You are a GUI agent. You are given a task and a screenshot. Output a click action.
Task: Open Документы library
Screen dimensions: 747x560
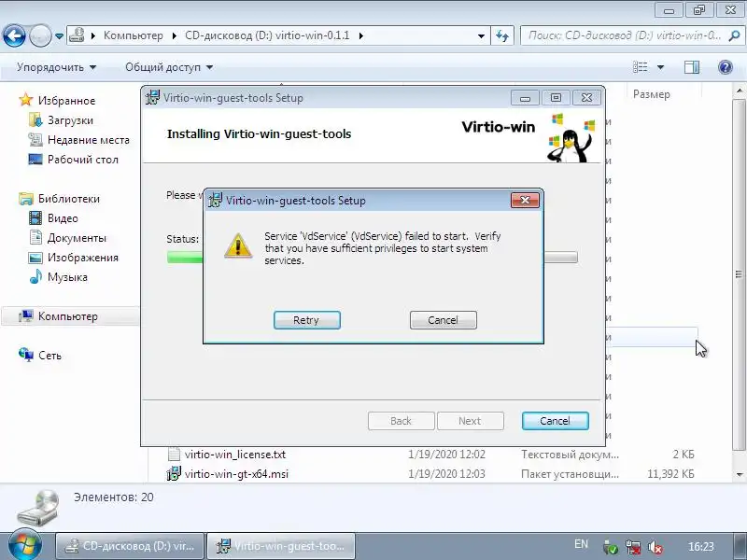pyautogui.click(x=77, y=238)
